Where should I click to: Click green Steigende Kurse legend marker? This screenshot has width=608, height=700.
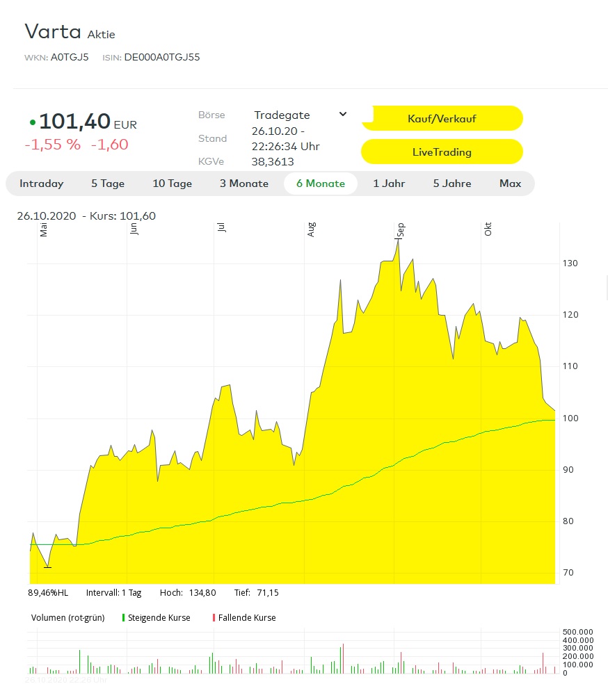[123, 617]
